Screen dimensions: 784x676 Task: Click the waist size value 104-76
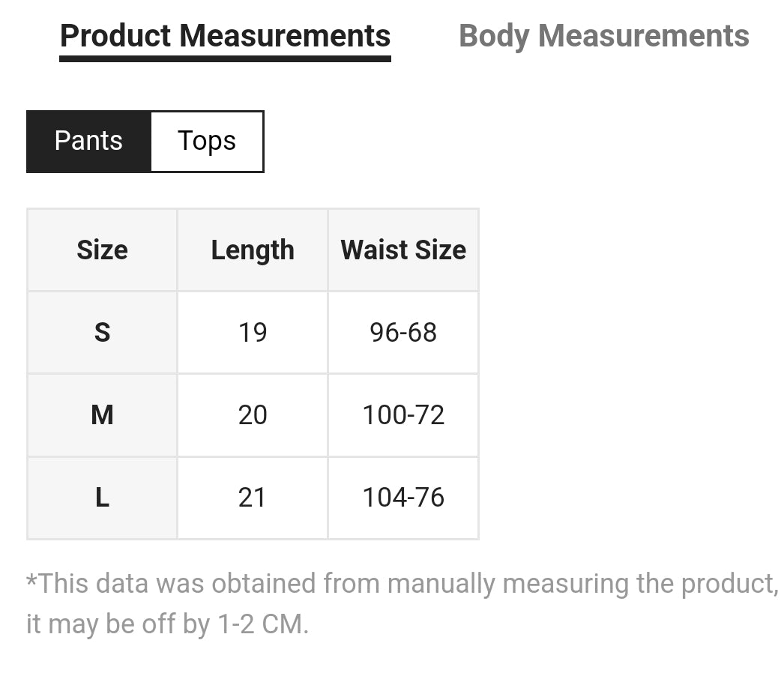tap(403, 497)
